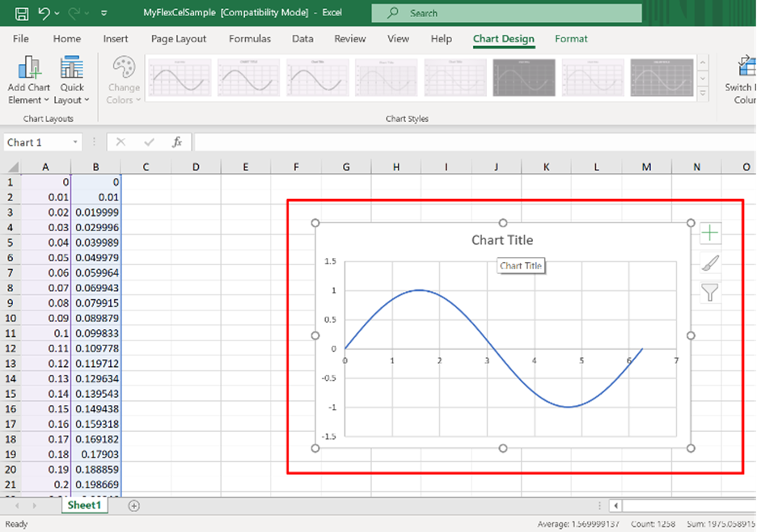Click the Name Box showing Chart 1

pyautogui.click(x=36, y=142)
